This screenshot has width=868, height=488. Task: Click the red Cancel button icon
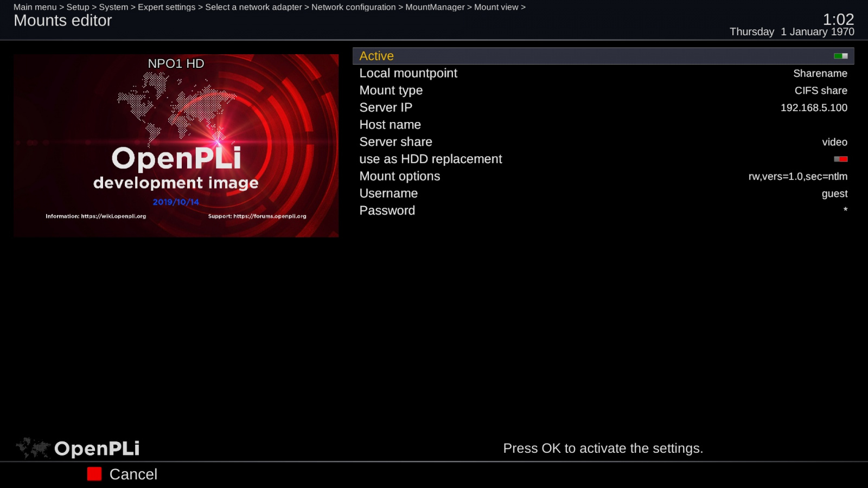(x=94, y=474)
